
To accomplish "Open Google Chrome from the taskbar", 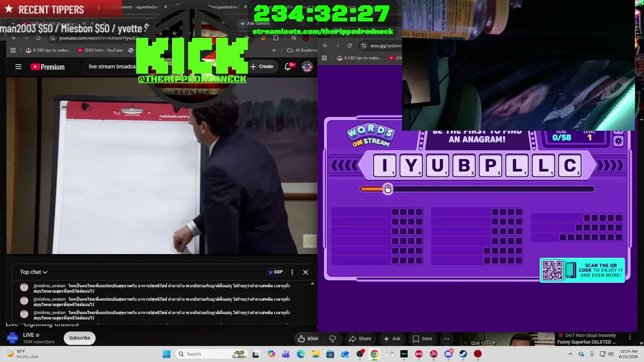I will coord(374,354).
